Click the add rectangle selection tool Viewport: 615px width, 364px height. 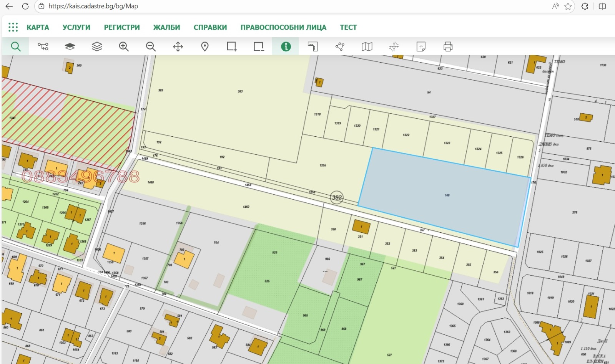(231, 47)
